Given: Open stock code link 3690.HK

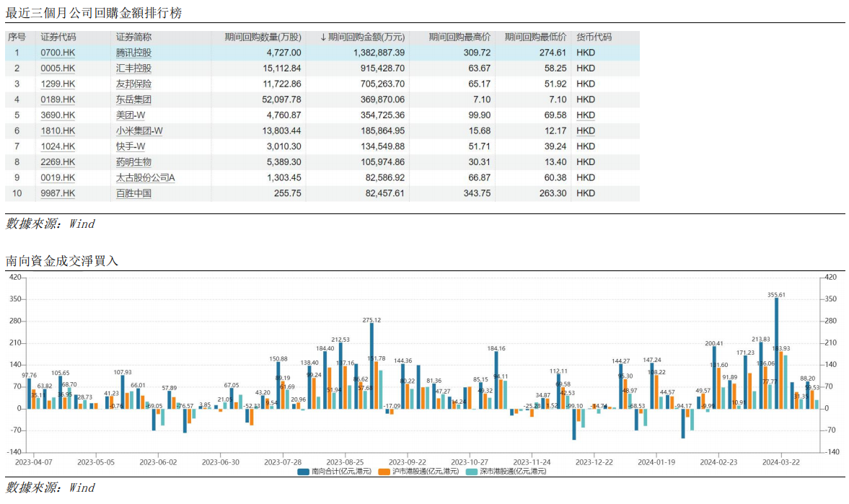Looking at the screenshot, I should click(58, 115).
